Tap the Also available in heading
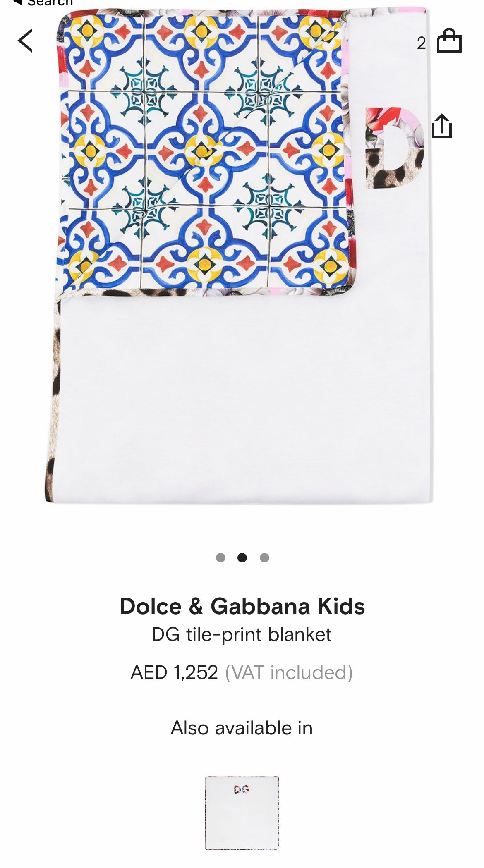484x868 pixels. click(x=242, y=728)
